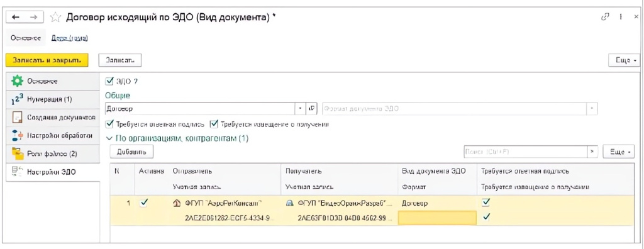The height and width of the screenshot is (249, 644).
Task: Select Нумерация (1) in the sidebar
Action: 53,99
